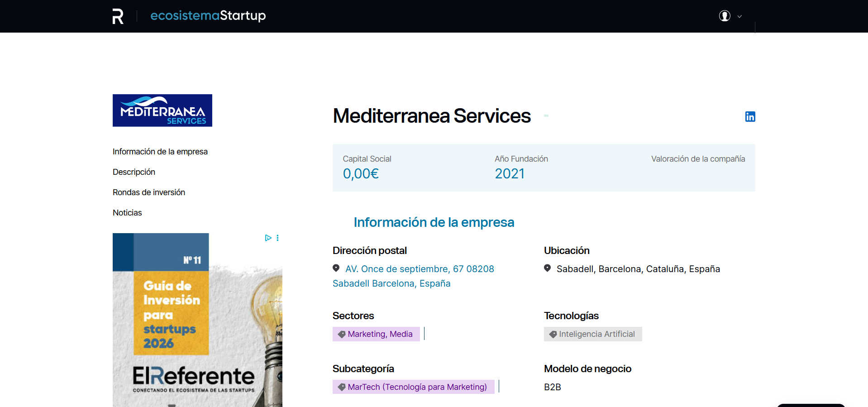Image resolution: width=868 pixels, height=407 pixels.
Task: Jump to Descripción section
Action: pos(134,172)
